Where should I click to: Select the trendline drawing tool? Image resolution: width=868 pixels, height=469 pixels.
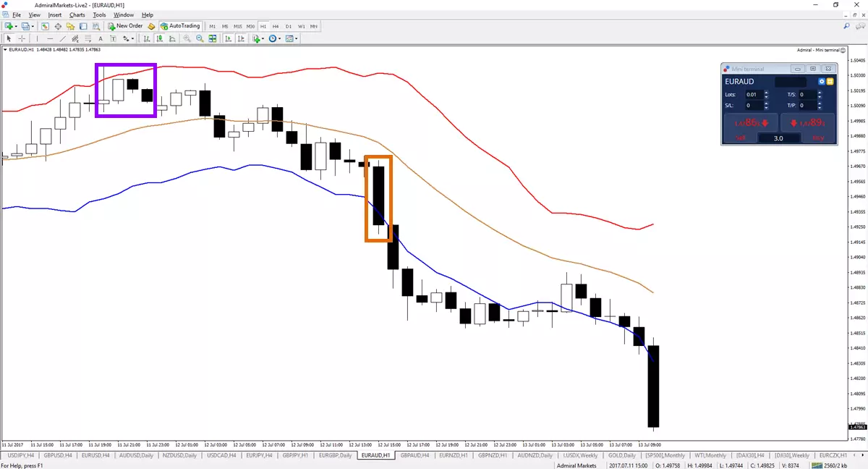63,38
